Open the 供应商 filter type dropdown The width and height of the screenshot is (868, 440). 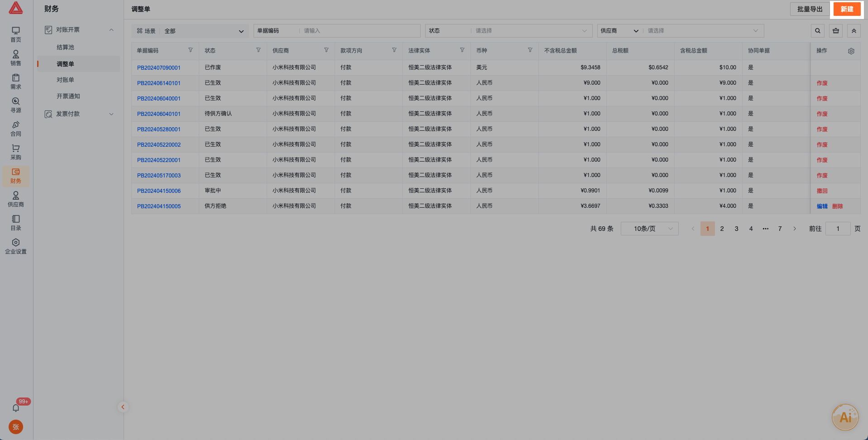(619, 31)
